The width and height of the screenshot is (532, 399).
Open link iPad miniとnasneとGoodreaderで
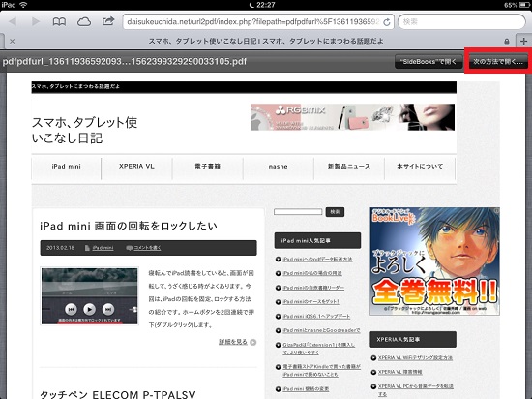click(321, 330)
